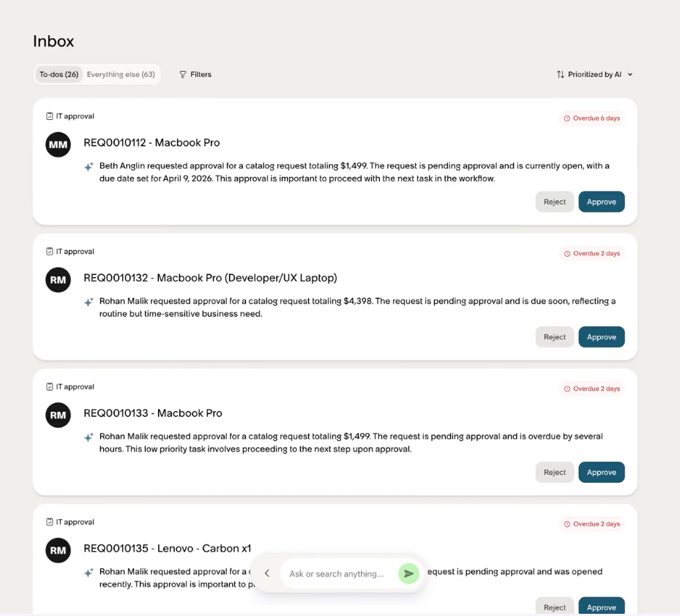Click the green send arrow icon
Image resolution: width=680 pixels, height=616 pixels.
(x=408, y=574)
